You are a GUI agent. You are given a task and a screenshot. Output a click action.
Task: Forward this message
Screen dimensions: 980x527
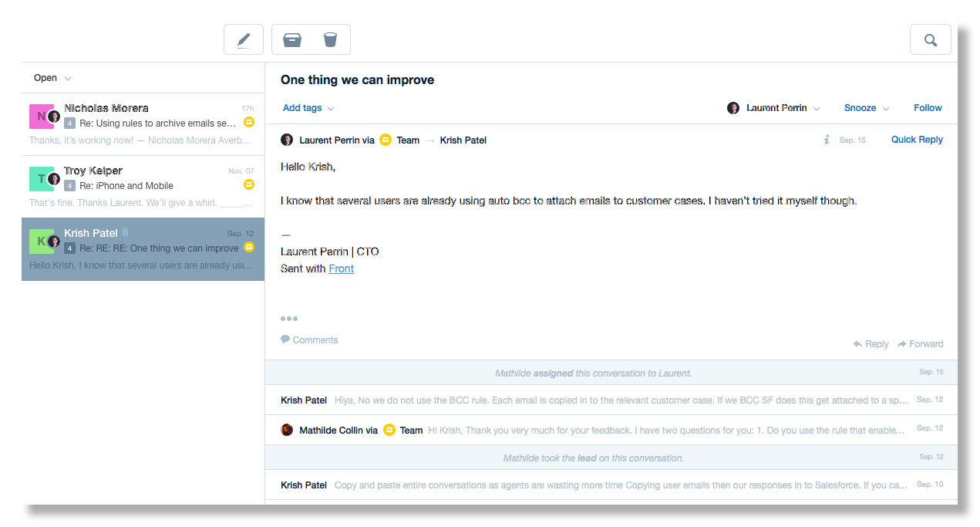921,344
